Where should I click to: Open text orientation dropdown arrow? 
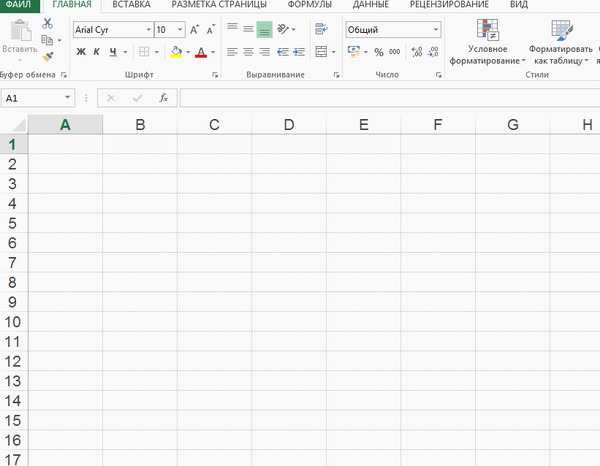293,29
